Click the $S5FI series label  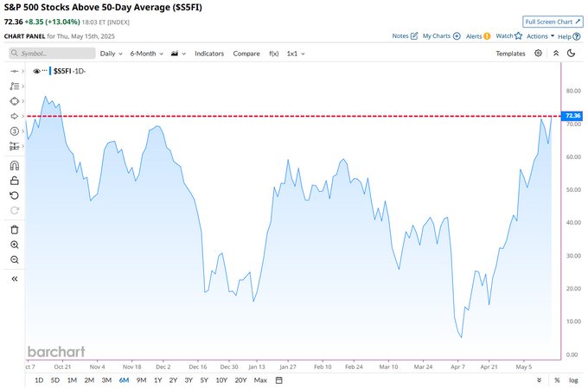coord(70,71)
